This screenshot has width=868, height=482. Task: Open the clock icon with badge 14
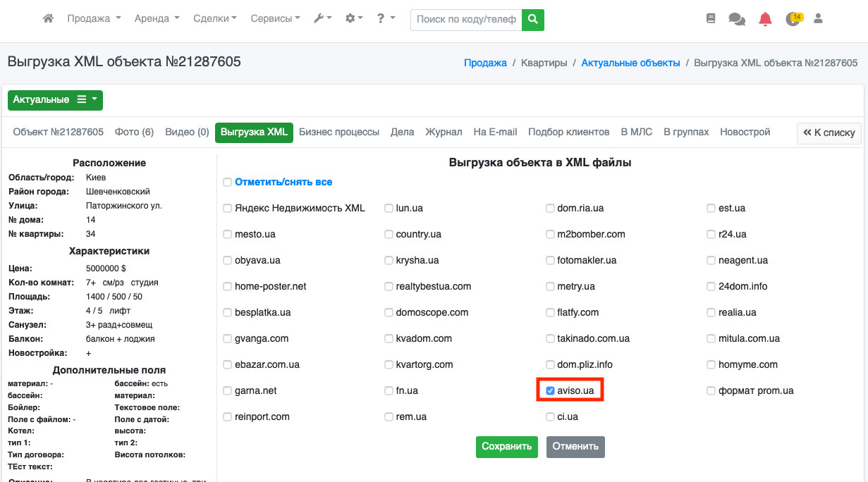click(x=793, y=19)
